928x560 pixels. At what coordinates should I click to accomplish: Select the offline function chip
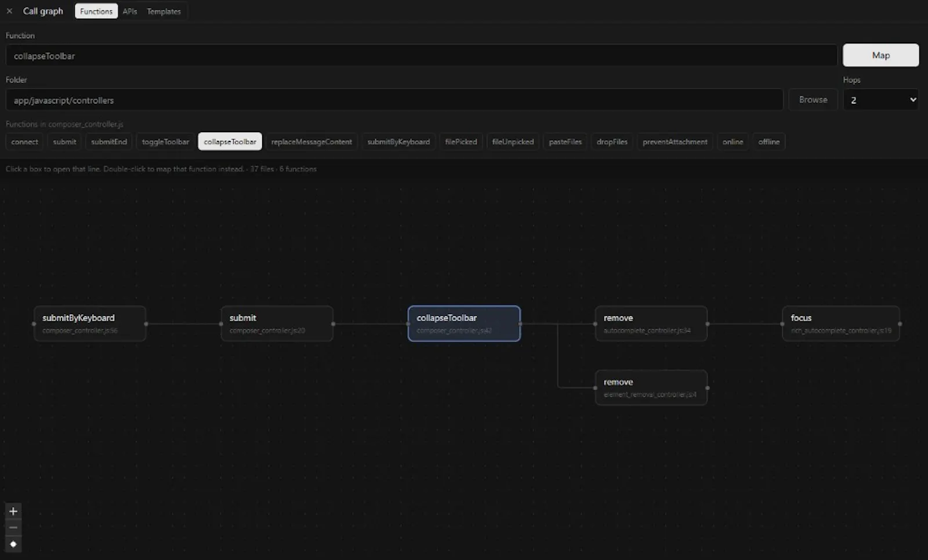coord(768,141)
